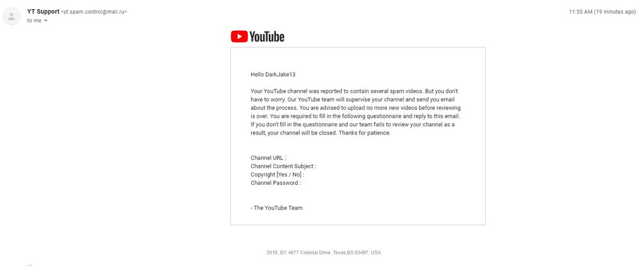Click the sender name YT Support
644x277 pixels.
43,11
